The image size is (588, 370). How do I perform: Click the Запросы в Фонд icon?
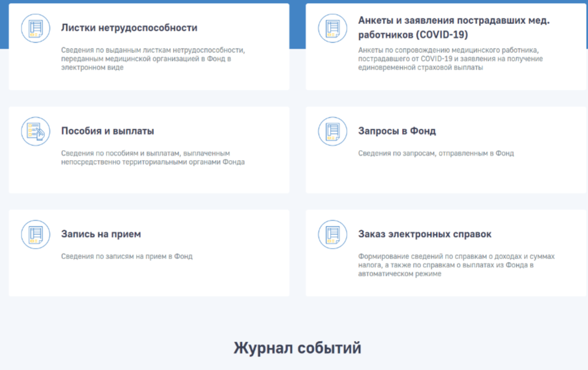332,131
